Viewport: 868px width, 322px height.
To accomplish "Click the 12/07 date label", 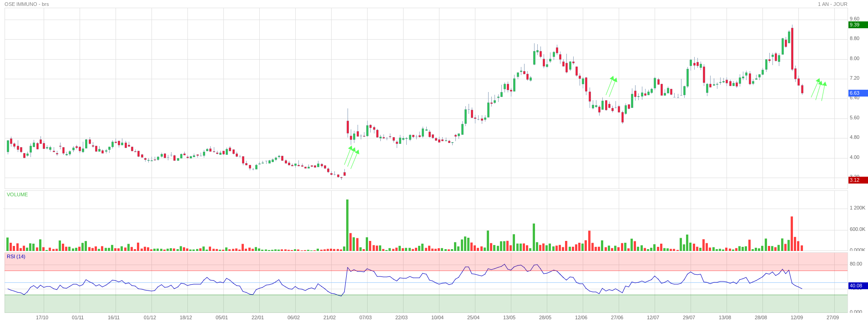I will click(x=653, y=318).
